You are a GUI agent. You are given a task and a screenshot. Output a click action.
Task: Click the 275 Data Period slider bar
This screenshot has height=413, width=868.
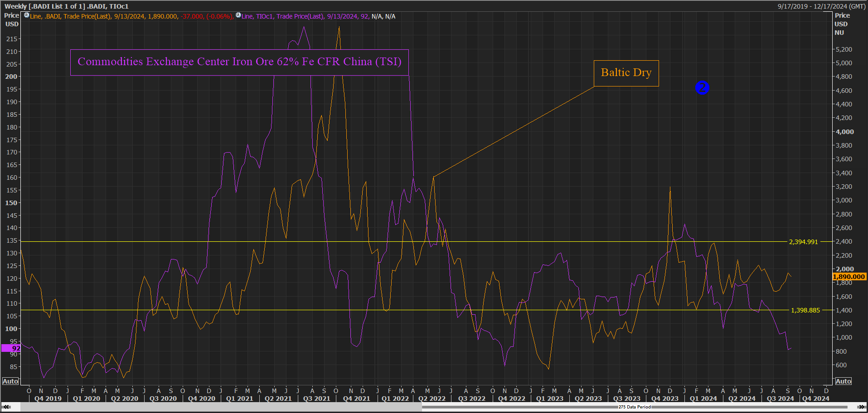pyautogui.click(x=635, y=407)
